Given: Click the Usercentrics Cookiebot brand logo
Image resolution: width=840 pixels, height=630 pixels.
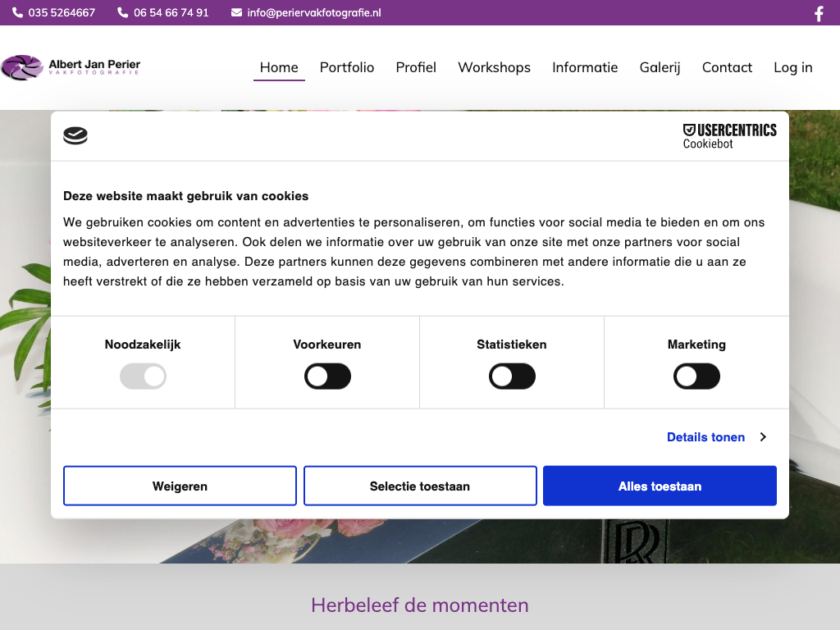Looking at the screenshot, I should click(729, 136).
